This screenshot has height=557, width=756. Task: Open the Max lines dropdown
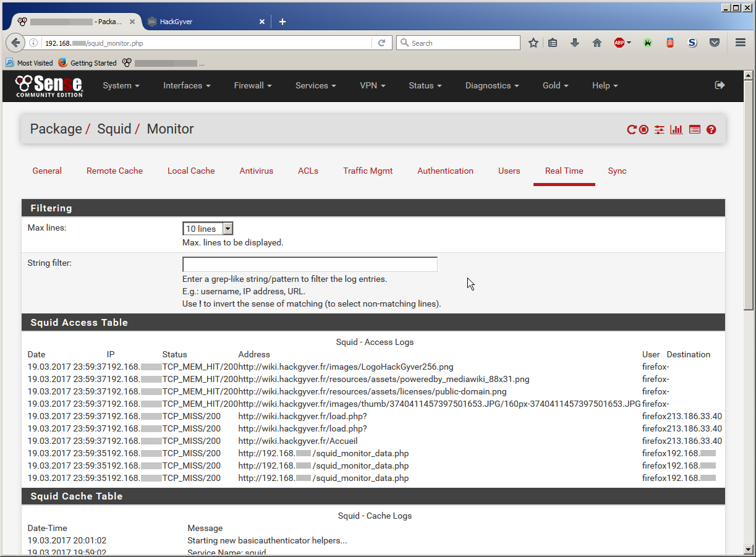(208, 229)
